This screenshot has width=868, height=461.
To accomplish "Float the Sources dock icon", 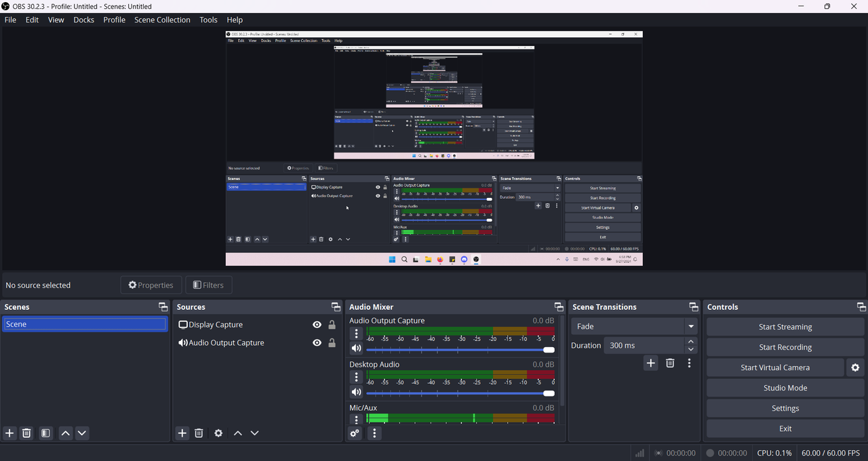I will click(336, 307).
